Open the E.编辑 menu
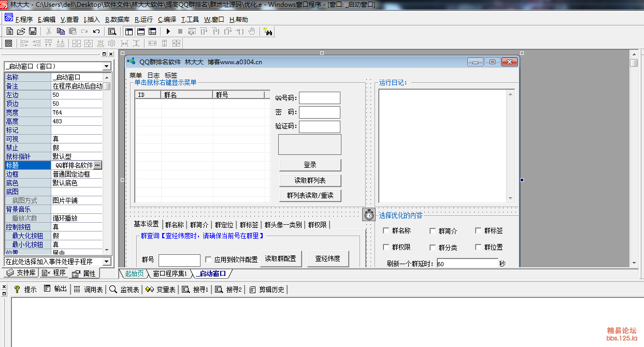Viewport: 644px width, 347px height. [x=47, y=20]
